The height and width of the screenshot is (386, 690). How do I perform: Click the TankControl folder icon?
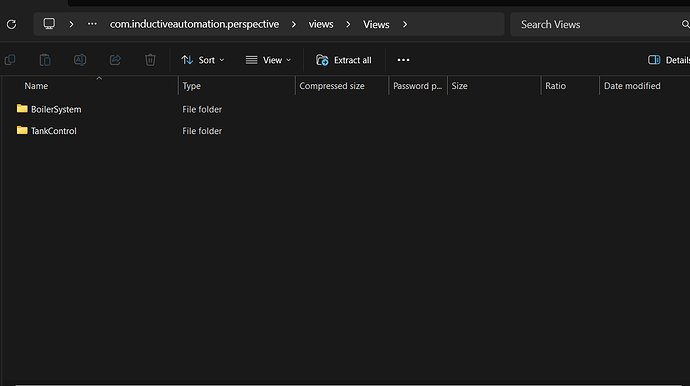coord(22,130)
